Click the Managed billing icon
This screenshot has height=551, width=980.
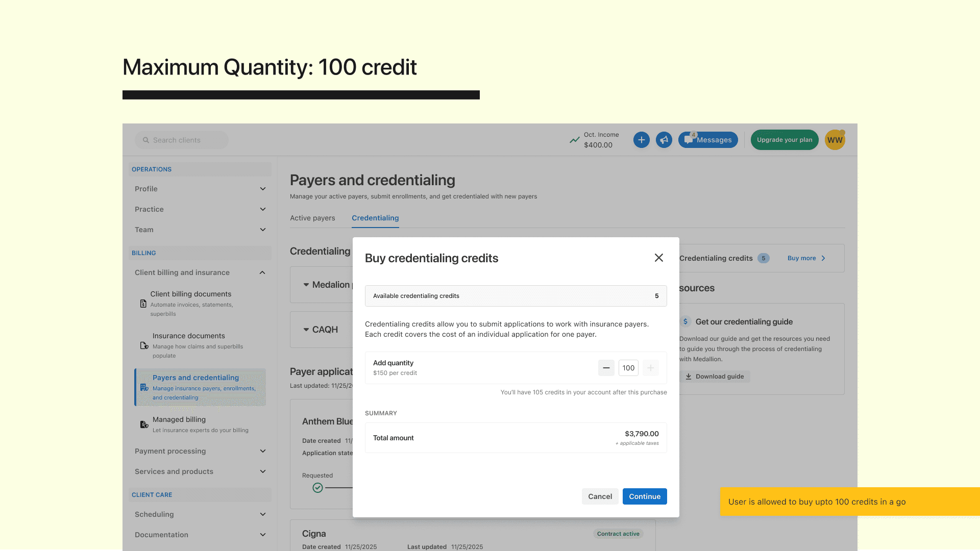click(x=144, y=424)
